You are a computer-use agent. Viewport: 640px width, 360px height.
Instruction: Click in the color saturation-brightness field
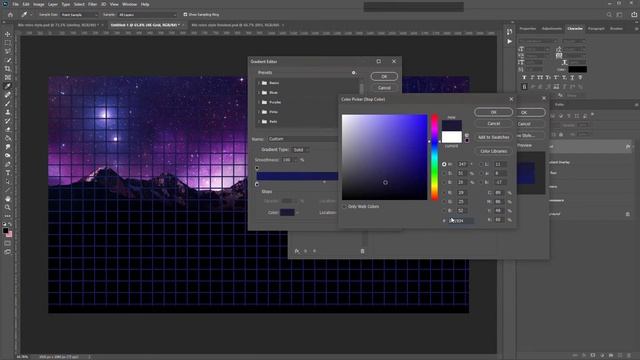tap(384, 157)
